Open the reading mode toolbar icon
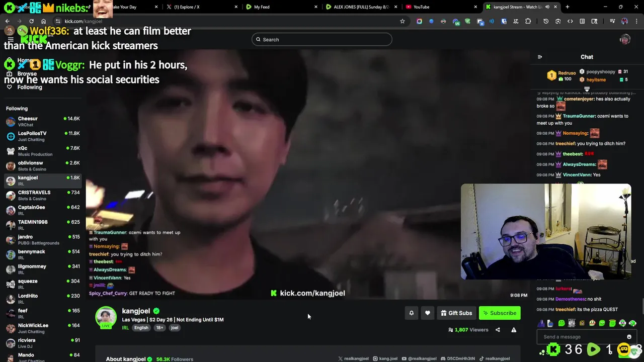The width and height of the screenshot is (644, 362). [x=582, y=21]
